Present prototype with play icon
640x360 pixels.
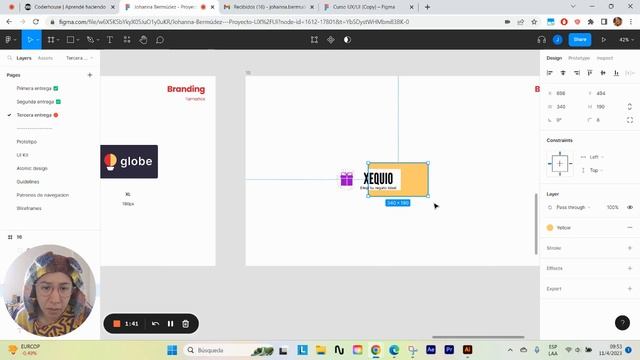pyautogui.click(x=603, y=40)
